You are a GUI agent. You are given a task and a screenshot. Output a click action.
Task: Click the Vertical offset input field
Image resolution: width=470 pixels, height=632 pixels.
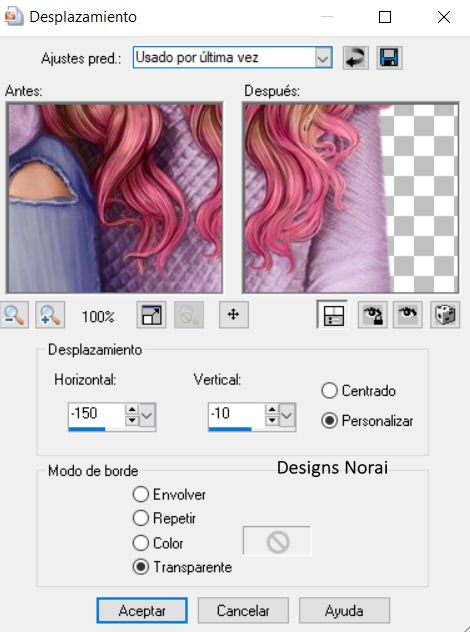click(x=236, y=415)
